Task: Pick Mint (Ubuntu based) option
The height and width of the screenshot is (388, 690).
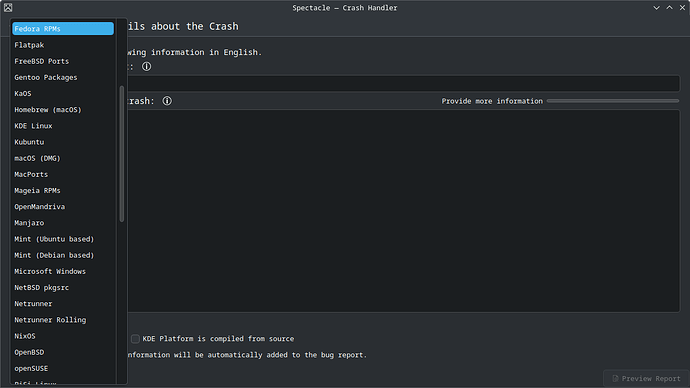Action: click(x=63, y=239)
